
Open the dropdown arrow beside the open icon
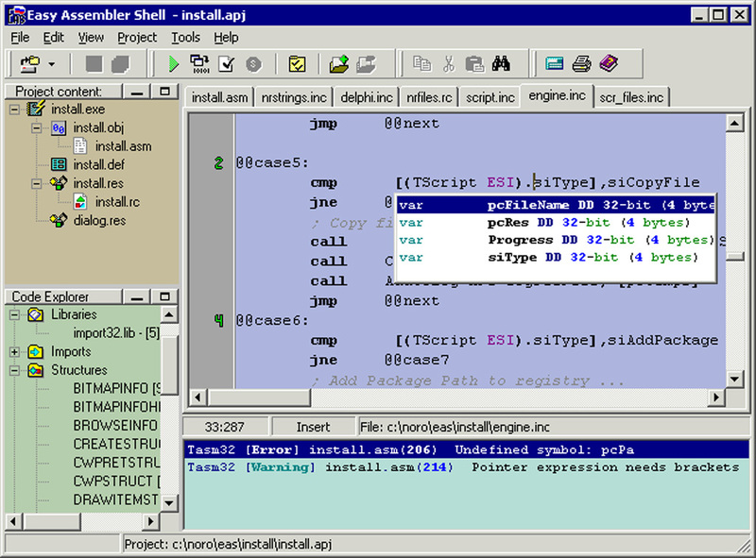click(x=52, y=63)
